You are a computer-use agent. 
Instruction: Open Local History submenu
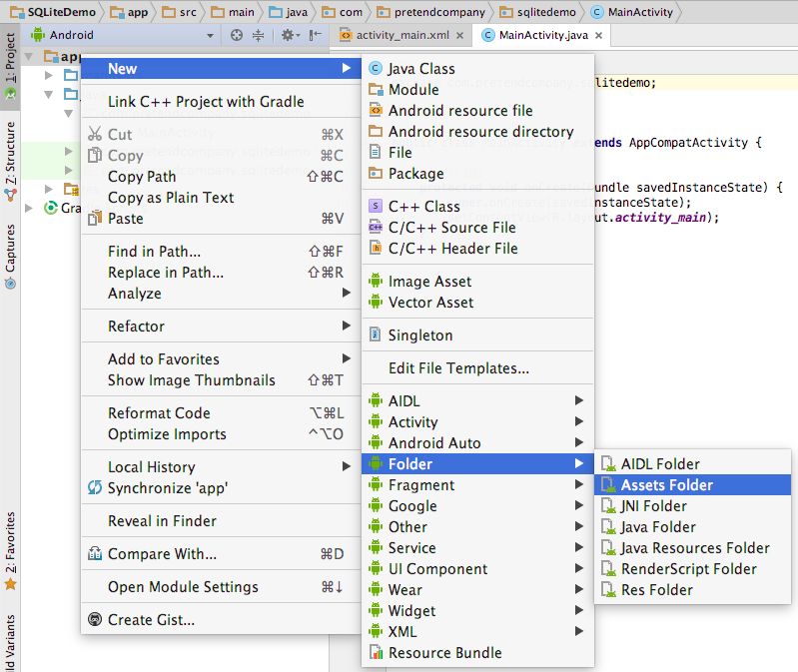tap(221, 467)
